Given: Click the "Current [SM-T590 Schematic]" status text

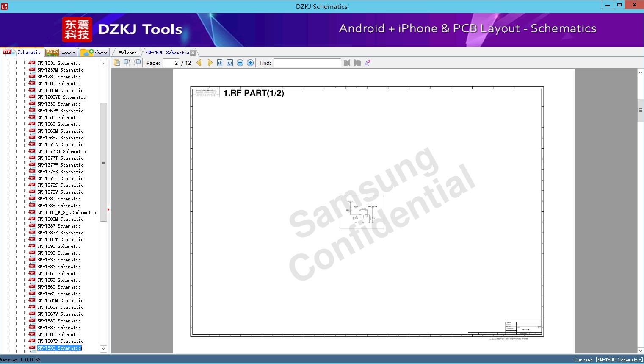Looking at the screenshot, I should (x=608, y=360).
